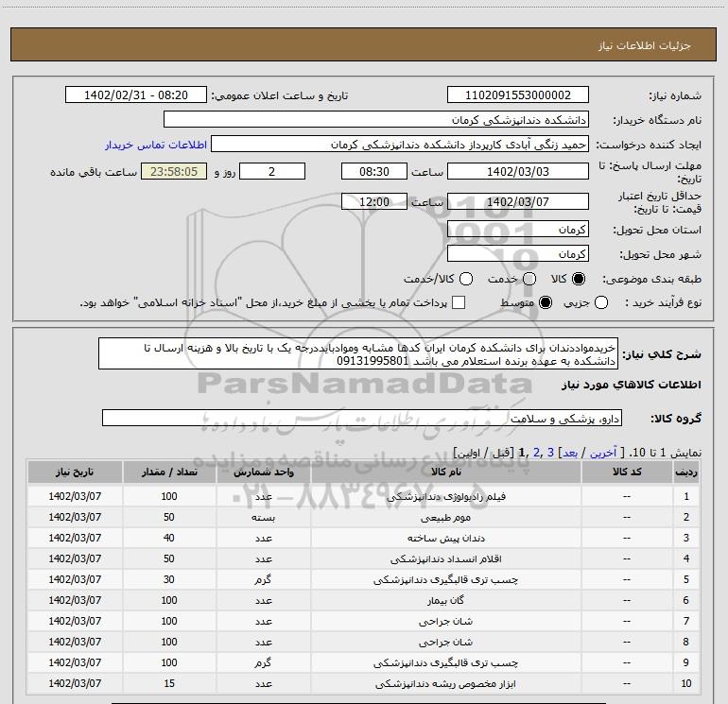This screenshot has height=704, width=728.
Task: Click the request creator name field
Action: 400,145
